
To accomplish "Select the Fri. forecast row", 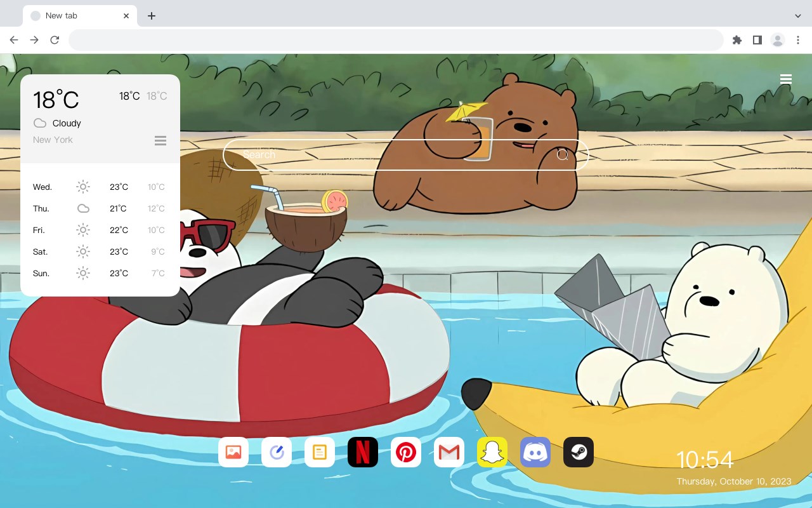I will [100, 230].
